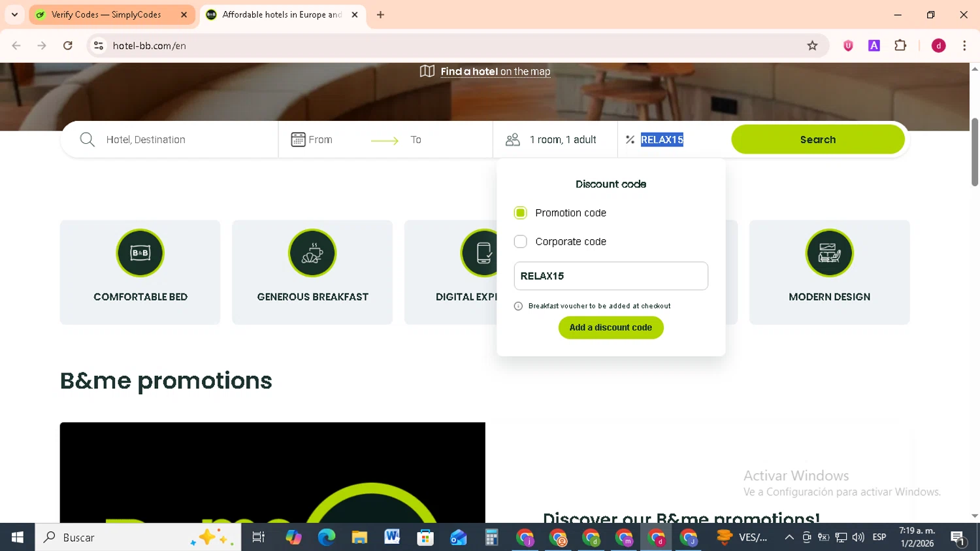The width and height of the screenshot is (980, 551).
Task: Click the B&me promotions banner image
Action: pos(272,472)
